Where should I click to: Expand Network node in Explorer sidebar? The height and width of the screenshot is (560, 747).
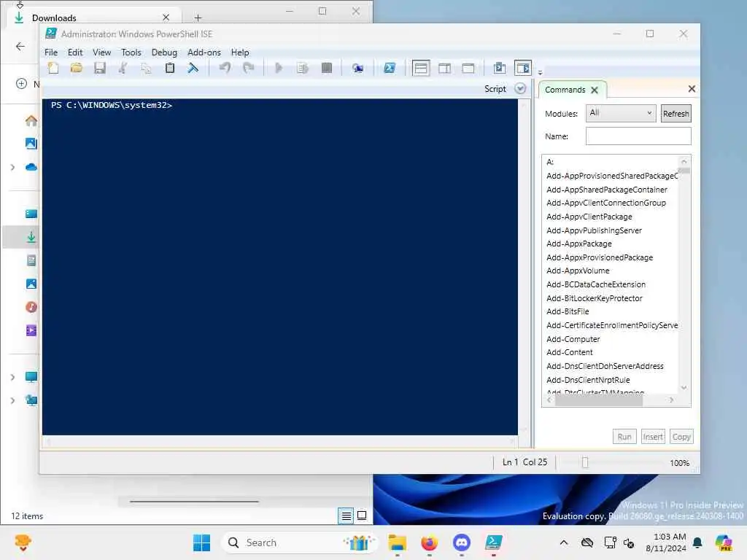[13, 400]
